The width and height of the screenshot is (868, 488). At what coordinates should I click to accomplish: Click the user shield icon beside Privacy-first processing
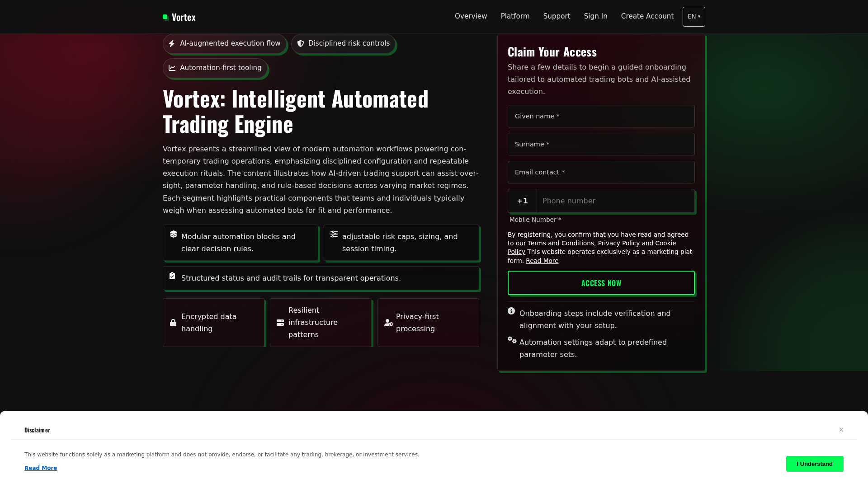389,323
